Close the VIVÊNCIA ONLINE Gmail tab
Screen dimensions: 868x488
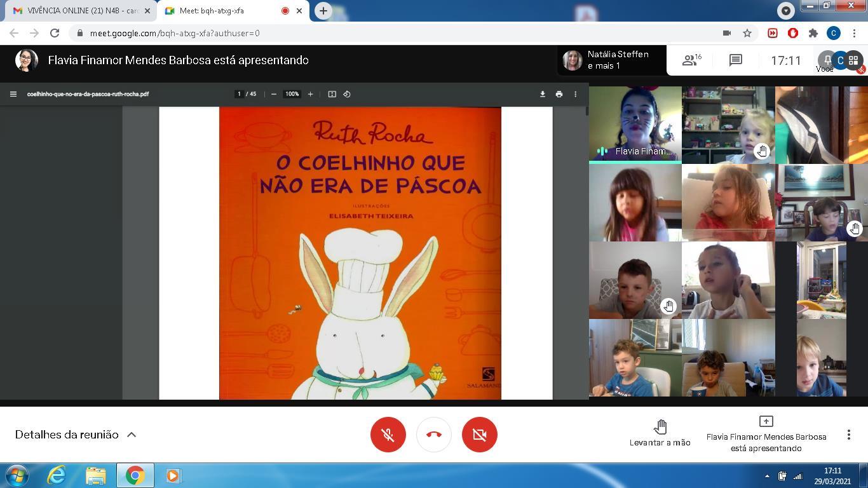coord(147,11)
